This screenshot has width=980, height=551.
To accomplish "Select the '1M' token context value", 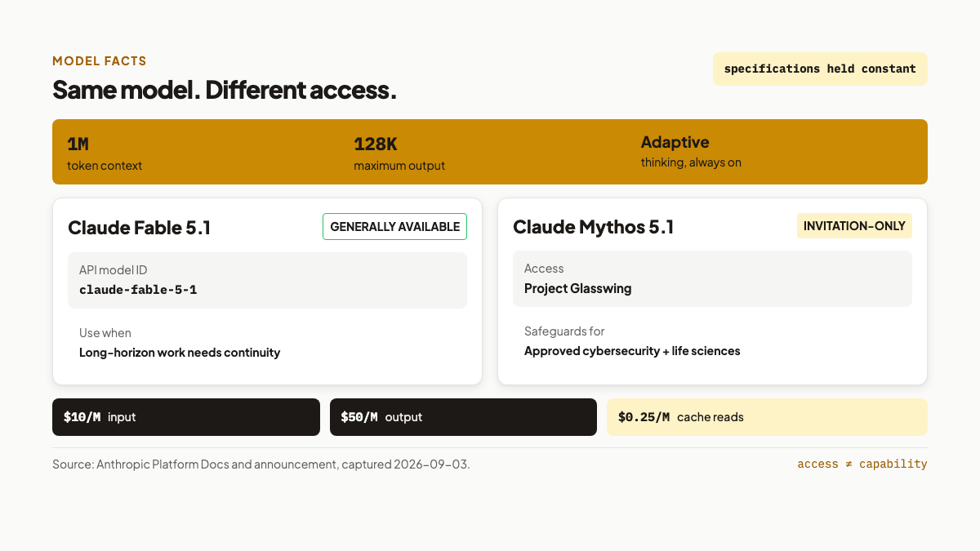I will point(78,144).
